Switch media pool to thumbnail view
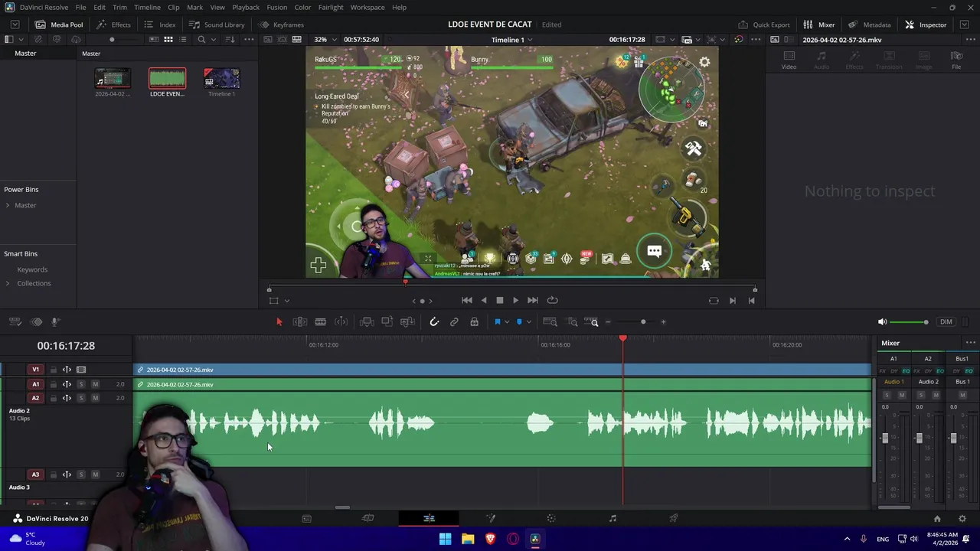 click(168, 39)
